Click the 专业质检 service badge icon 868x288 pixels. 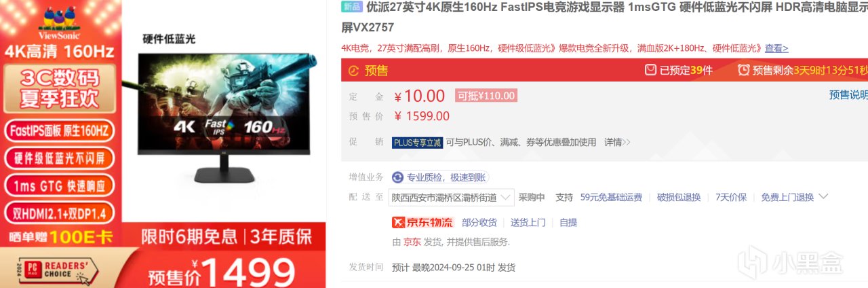(397, 177)
